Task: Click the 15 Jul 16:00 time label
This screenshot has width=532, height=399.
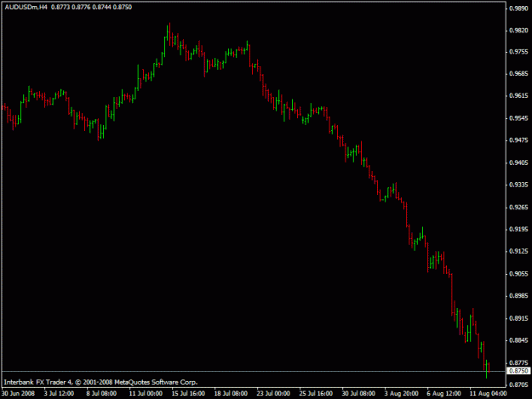Action: (x=188, y=394)
